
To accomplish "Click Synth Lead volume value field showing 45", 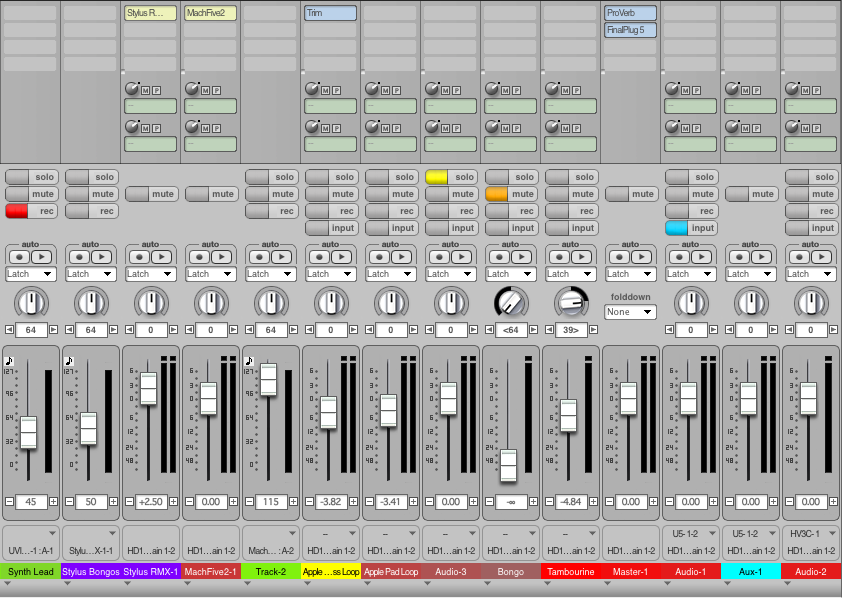I will coord(31,502).
